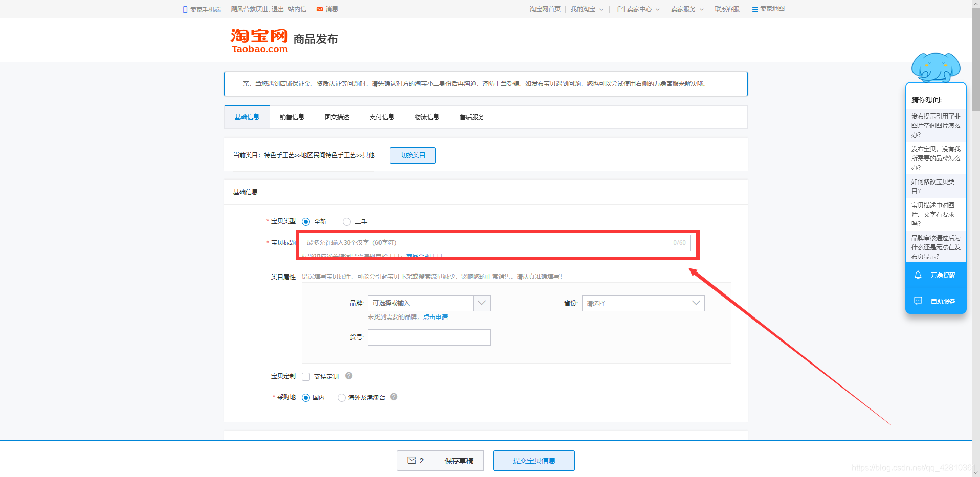Expand the 卖家服务 menu
The width and height of the screenshot is (980, 477).
tap(687, 9)
